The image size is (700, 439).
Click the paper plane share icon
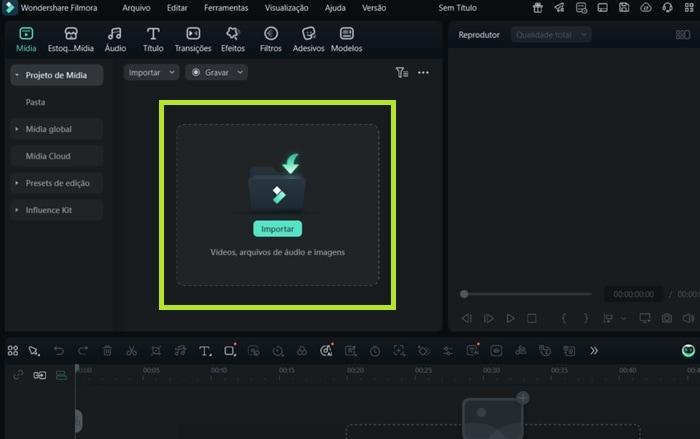(559, 8)
